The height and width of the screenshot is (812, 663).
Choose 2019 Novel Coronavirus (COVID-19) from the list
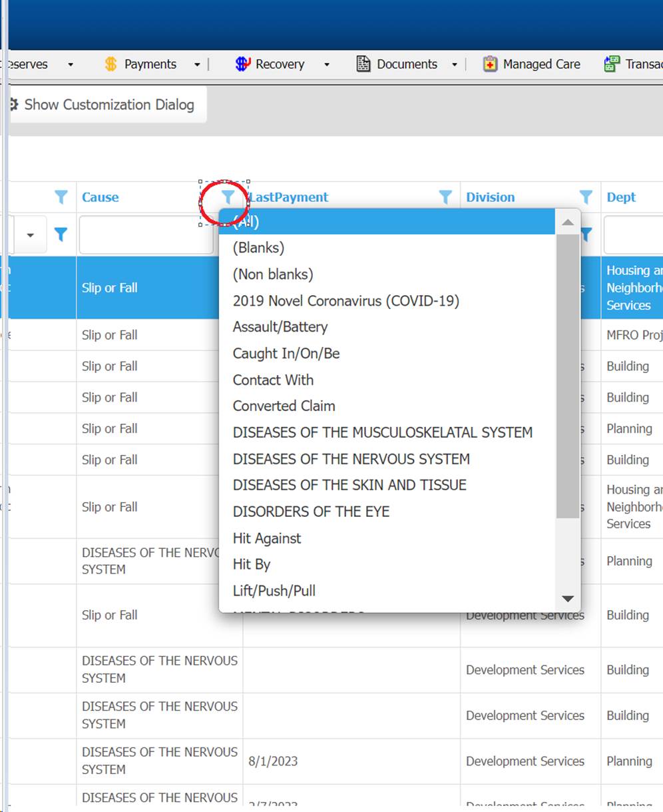tap(345, 300)
